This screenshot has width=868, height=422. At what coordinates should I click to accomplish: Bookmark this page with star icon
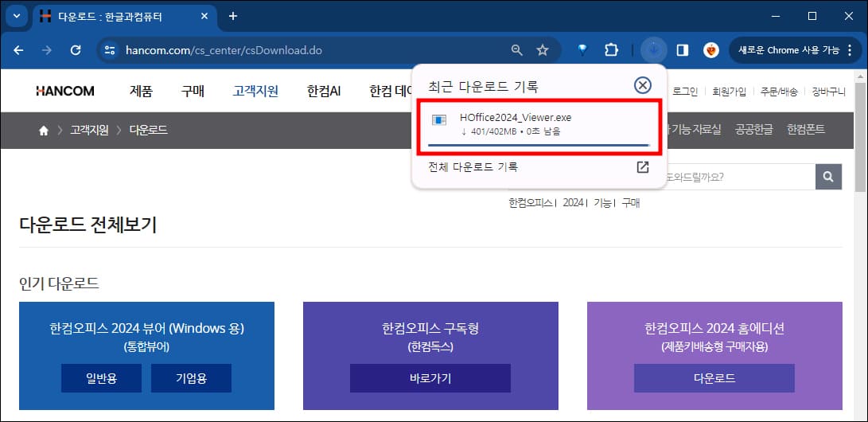click(543, 50)
